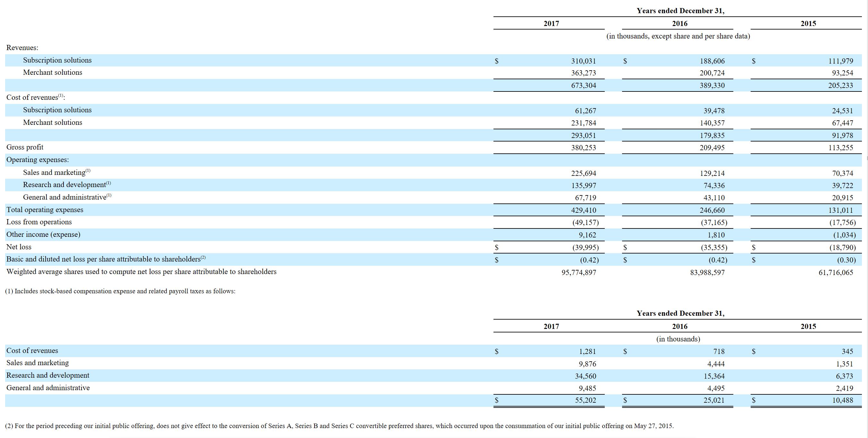Select subscription cost value 61,267
The height and width of the screenshot is (438, 868).
585,111
